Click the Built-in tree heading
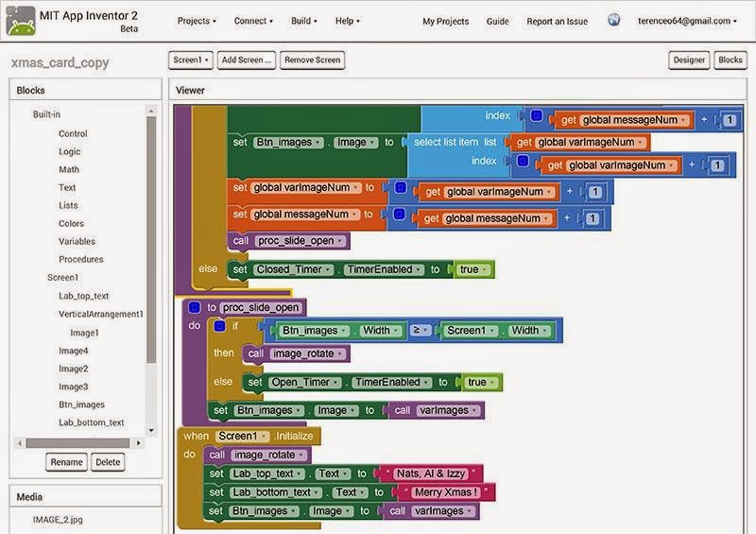The image size is (756, 534). pyautogui.click(x=46, y=114)
